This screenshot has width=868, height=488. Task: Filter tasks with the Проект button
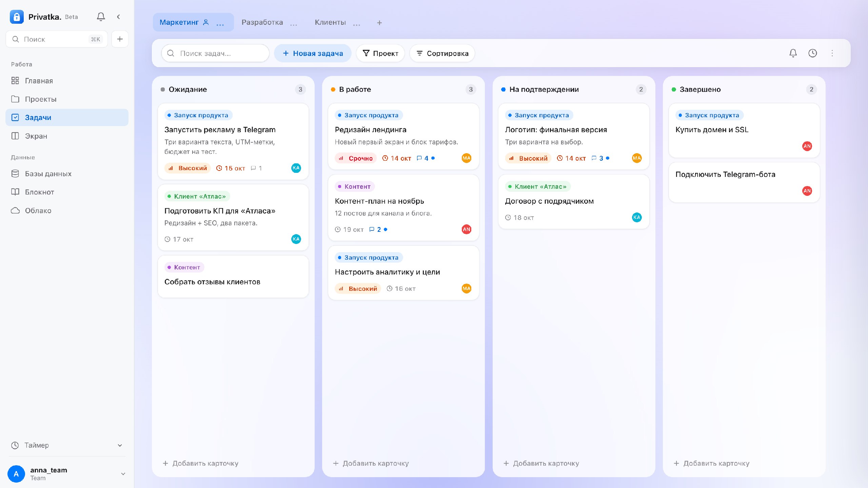(x=380, y=53)
